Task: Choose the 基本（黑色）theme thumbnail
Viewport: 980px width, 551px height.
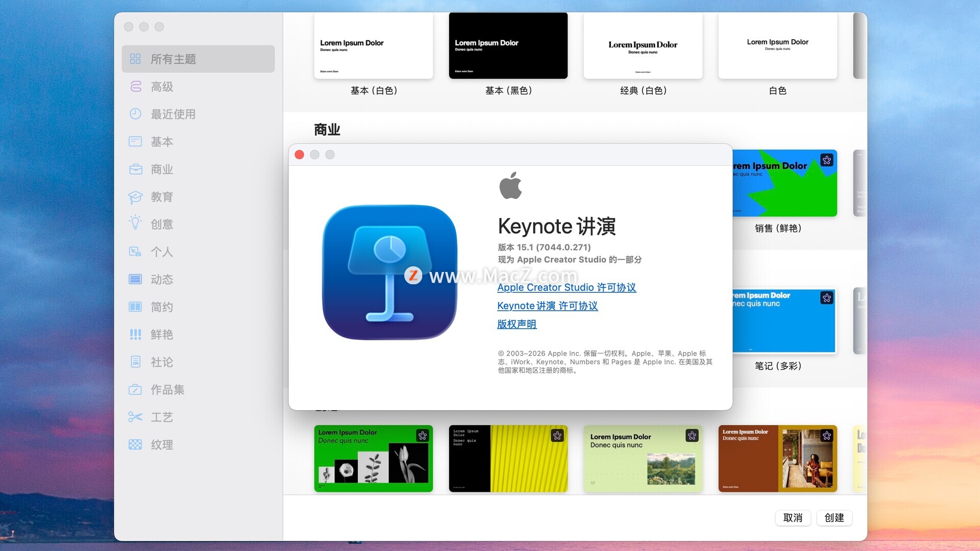Action: [x=508, y=46]
